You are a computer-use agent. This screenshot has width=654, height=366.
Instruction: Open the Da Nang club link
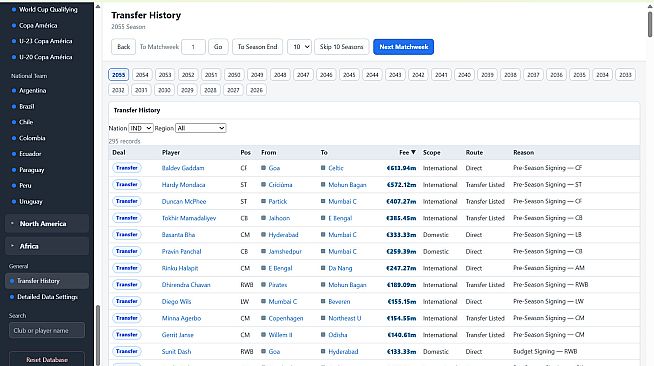tap(340, 268)
